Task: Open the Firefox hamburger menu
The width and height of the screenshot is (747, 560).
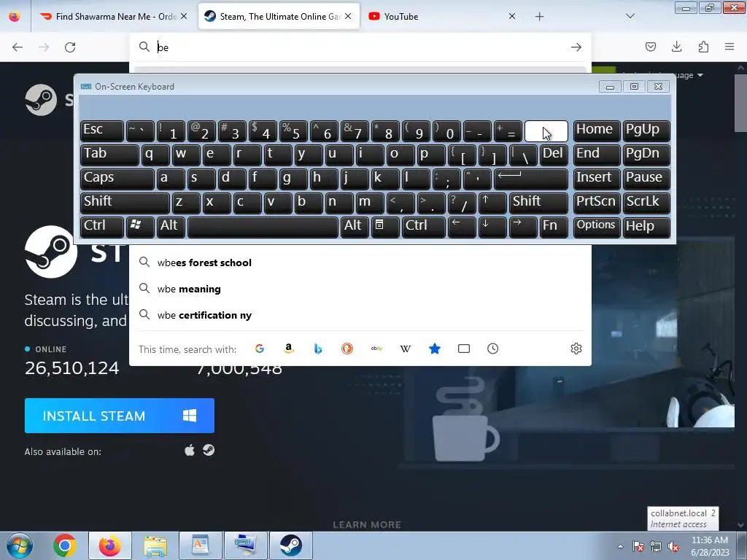Action: tap(729, 47)
